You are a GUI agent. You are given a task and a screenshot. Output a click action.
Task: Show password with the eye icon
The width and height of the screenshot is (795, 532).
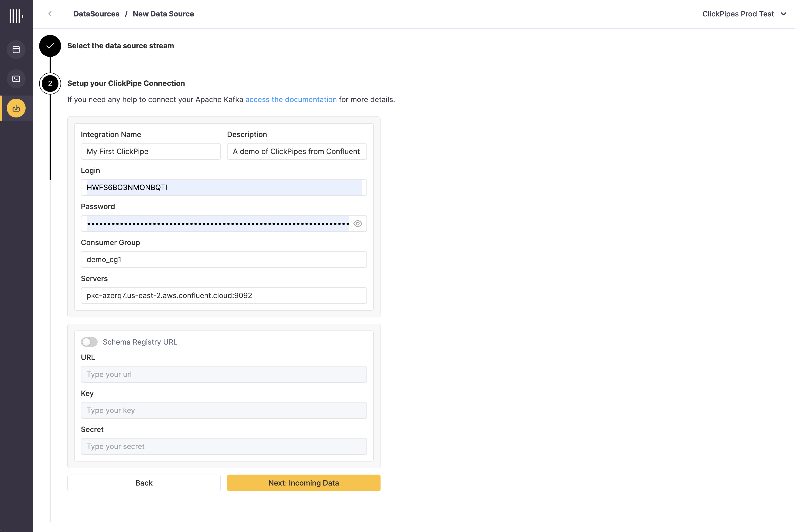coord(358,224)
